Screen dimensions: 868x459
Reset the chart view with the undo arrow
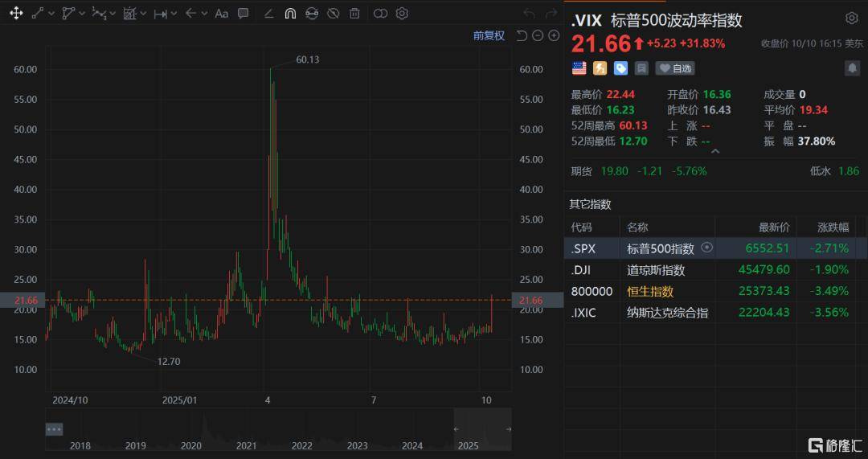pos(522,35)
